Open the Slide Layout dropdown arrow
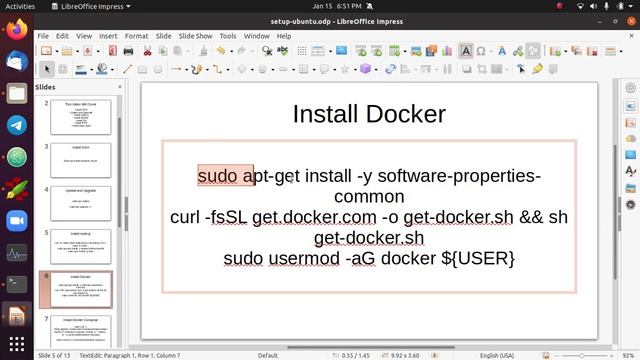This screenshot has width=640, height=360. 621,51
